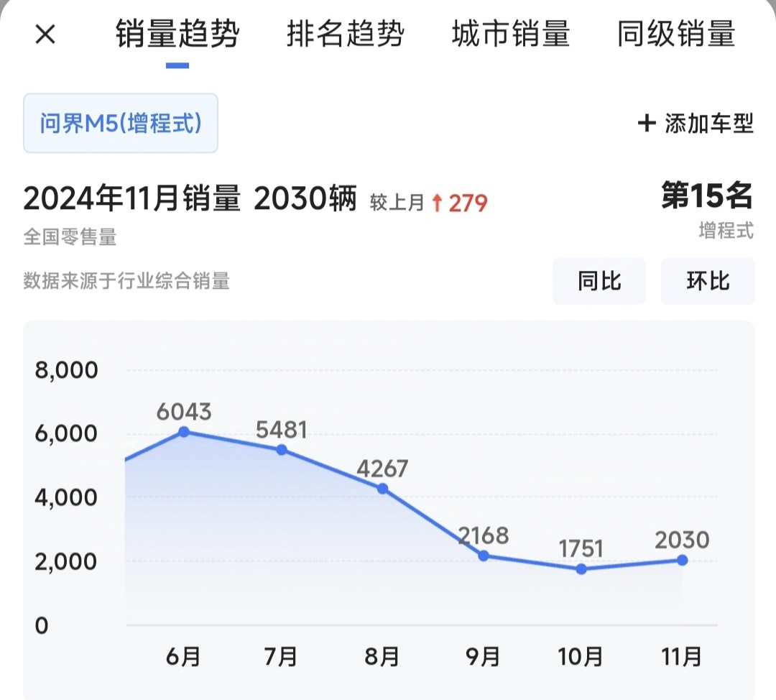Open the 城市销量 tab
This screenshot has height=700, width=776.
point(511,34)
